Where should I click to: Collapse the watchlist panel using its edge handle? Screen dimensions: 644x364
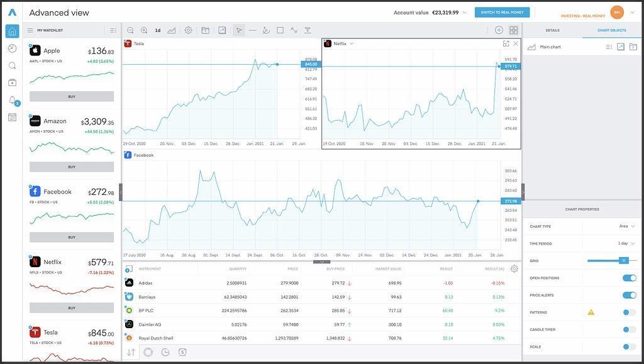[x=121, y=192]
